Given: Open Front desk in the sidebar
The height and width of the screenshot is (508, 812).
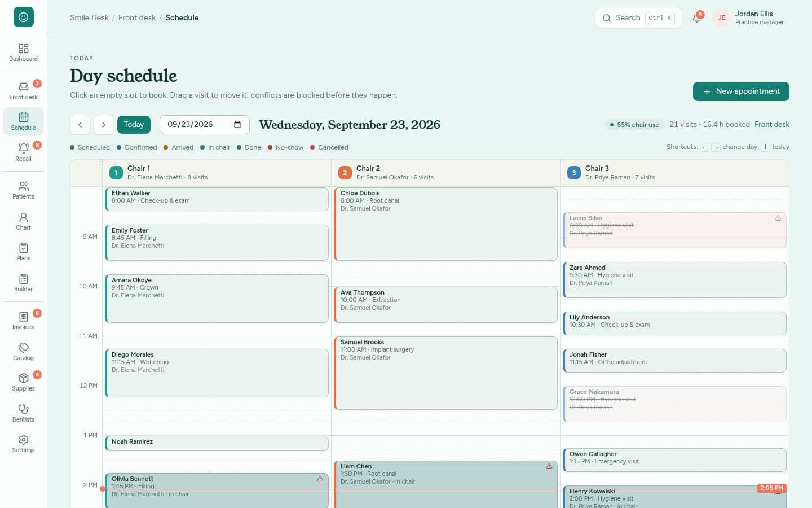Looking at the screenshot, I should tap(23, 91).
